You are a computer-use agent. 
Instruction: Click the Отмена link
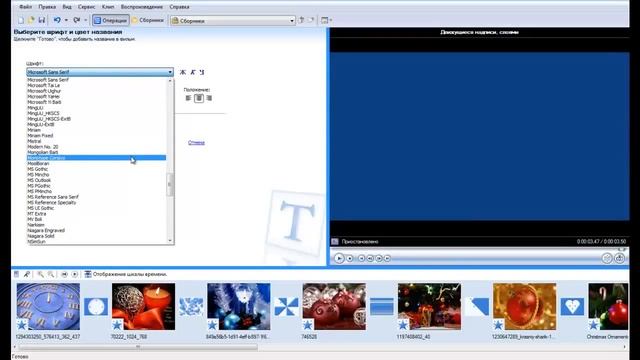(196, 142)
